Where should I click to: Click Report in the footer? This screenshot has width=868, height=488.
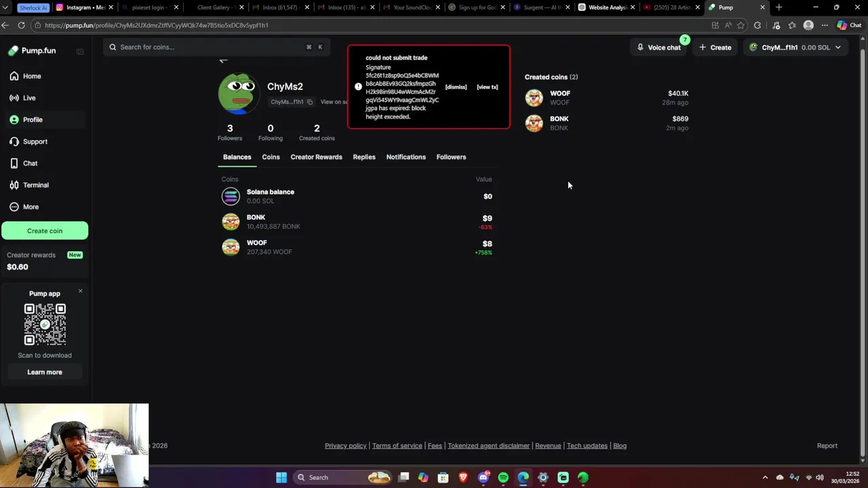tap(827, 446)
